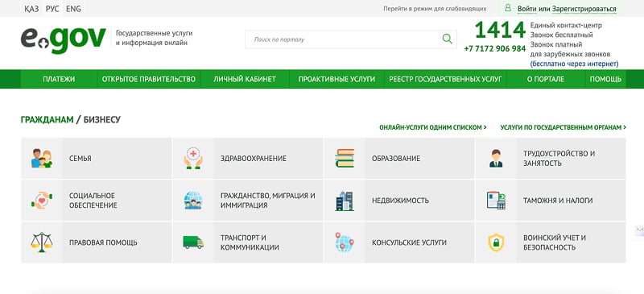The width and height of the screenshot is (644, 294).
Task: Open the Семья category label
Action: coord(80,159)
